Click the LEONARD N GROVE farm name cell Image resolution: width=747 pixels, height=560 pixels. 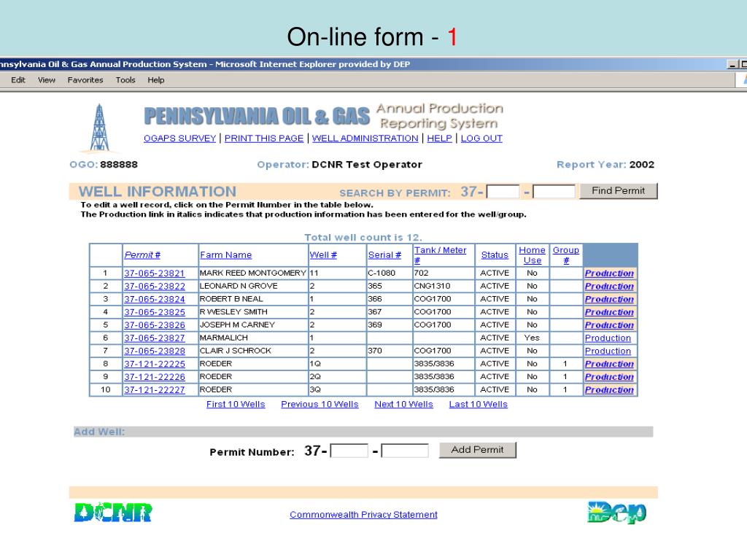point(253,286)
